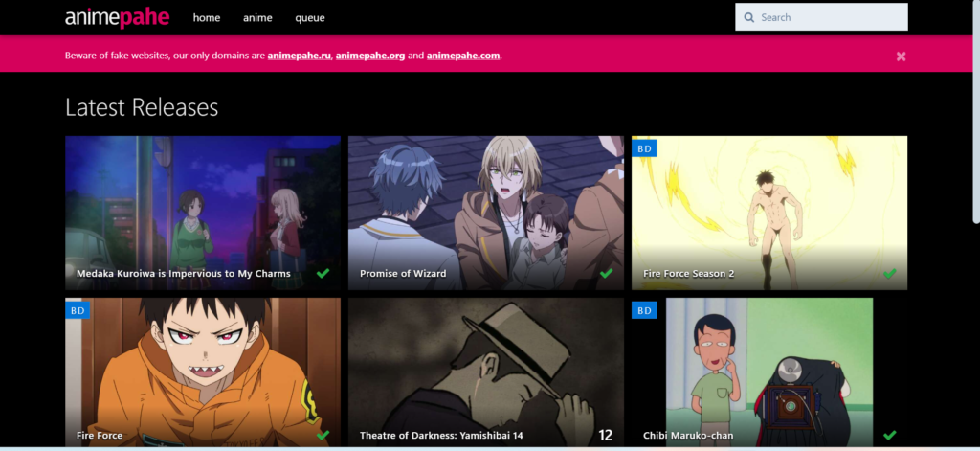Click green checkmark on Medaka Kuroiwa card
The height and width of the screenshot is (451, 980).
(x=323, y=273)
